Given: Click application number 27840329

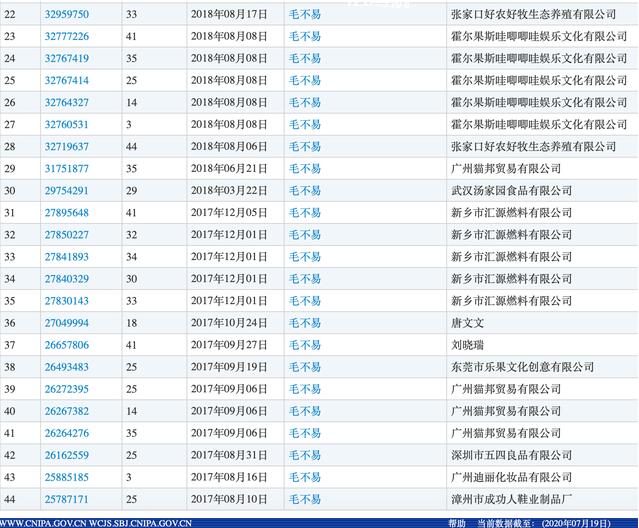Looking at the screenshot, I should pyautogui.click(x=67, y=279).
